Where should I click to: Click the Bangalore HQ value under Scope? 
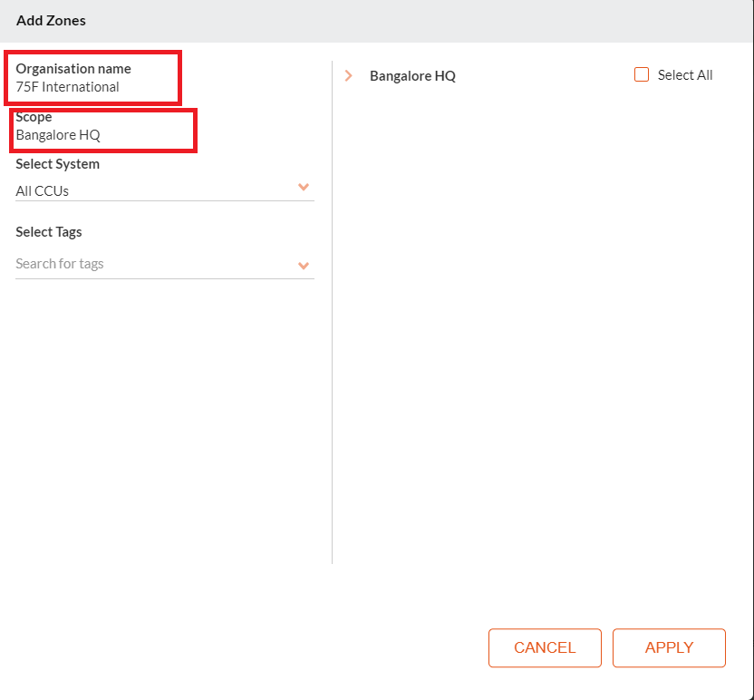point(58,135)
